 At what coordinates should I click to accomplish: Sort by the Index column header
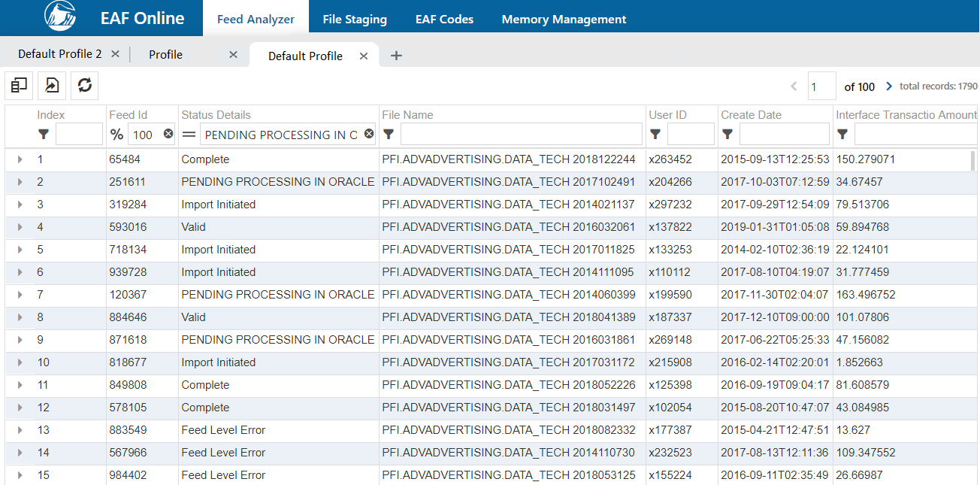click(51, 115)
